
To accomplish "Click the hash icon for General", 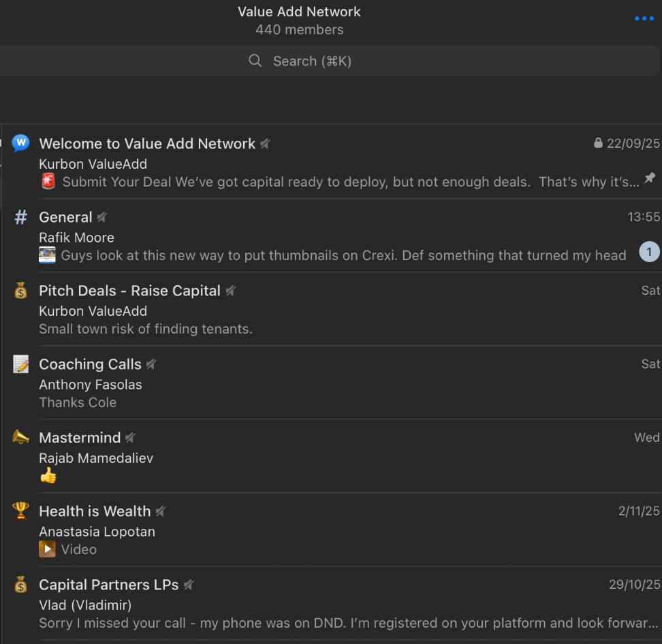I will point(20,217).
